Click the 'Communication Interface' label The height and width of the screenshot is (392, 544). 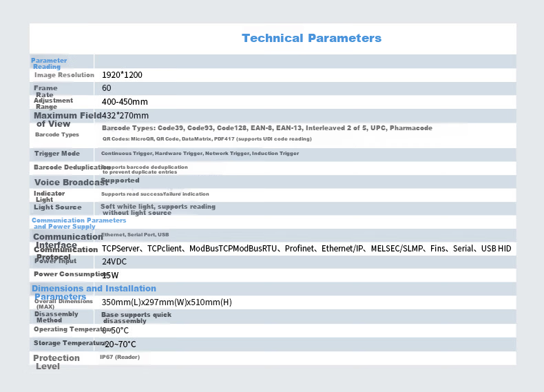68,241
